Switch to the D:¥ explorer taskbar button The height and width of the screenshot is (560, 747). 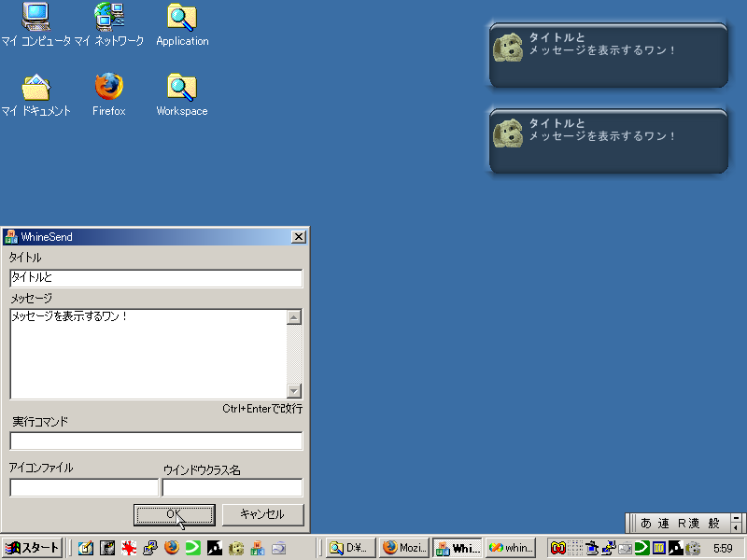(x=351, y=548)
